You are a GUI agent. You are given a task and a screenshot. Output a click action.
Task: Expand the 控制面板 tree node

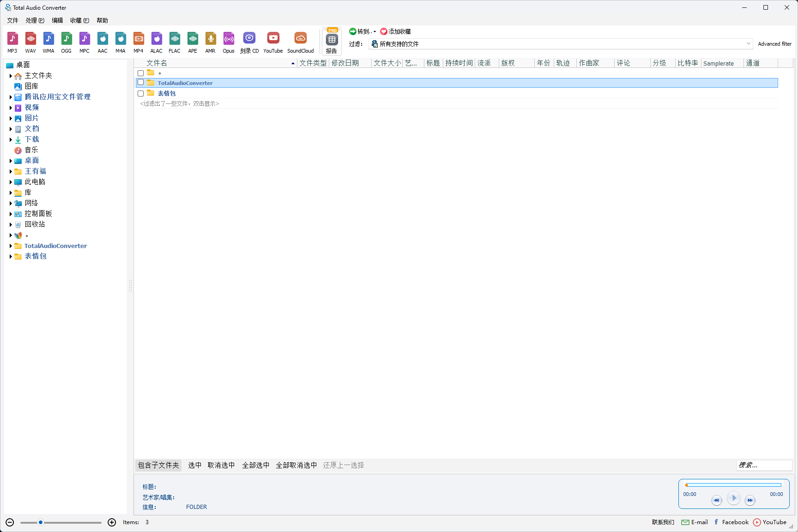click(x=11, y=214)
